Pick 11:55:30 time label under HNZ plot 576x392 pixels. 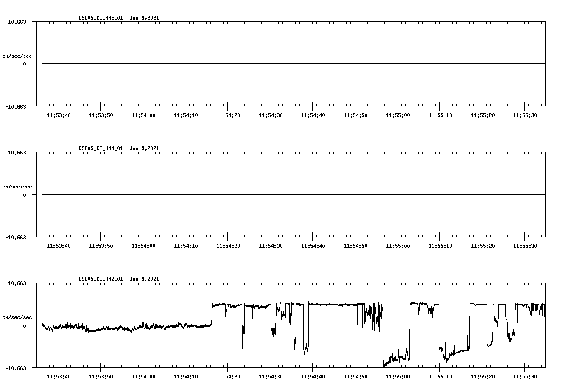[x=525, y=376]
